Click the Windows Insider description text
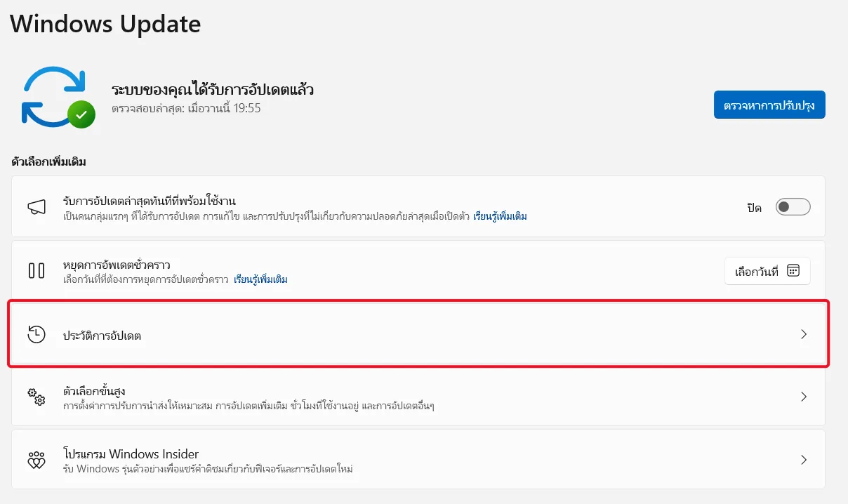This screenshot has width=848, height=504. pyautogui.click(x=208, y=467)
